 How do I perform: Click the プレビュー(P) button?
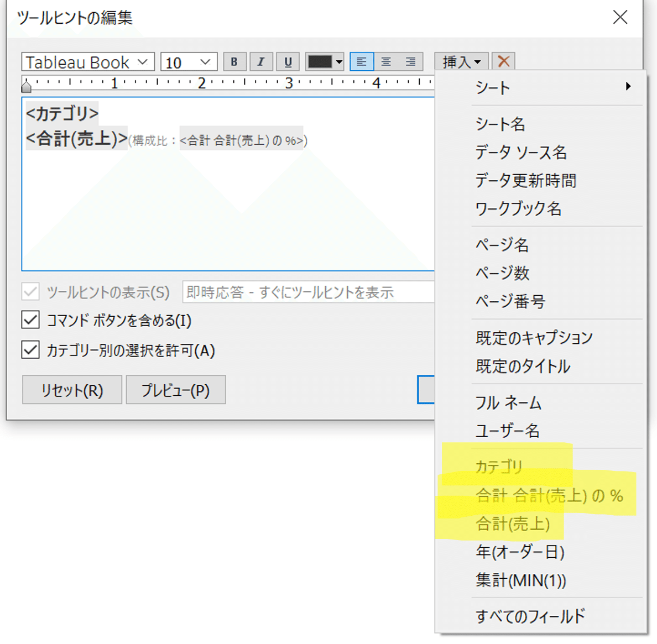175,390
